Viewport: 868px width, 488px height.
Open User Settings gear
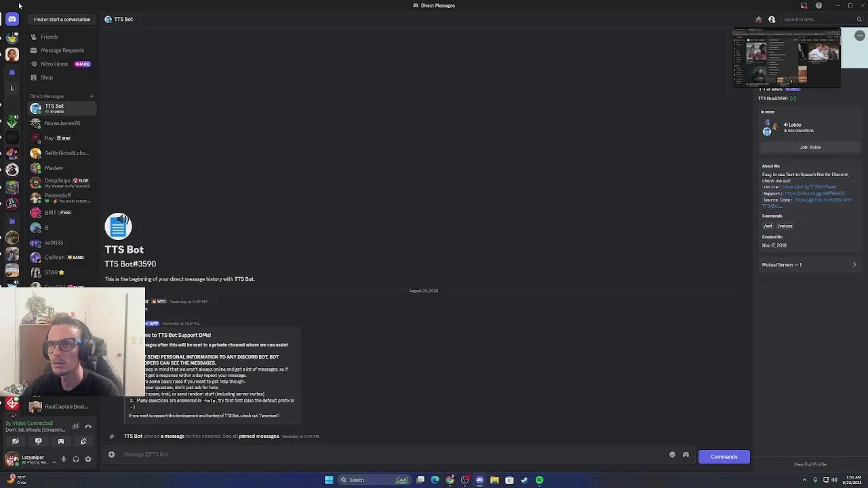(x=88, y=460)
